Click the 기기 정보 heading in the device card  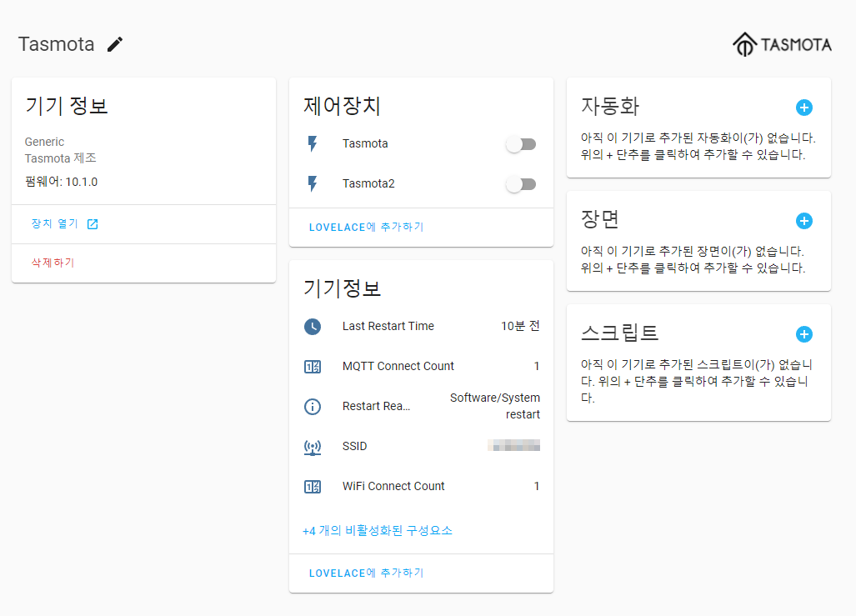(x=67, y=106)
